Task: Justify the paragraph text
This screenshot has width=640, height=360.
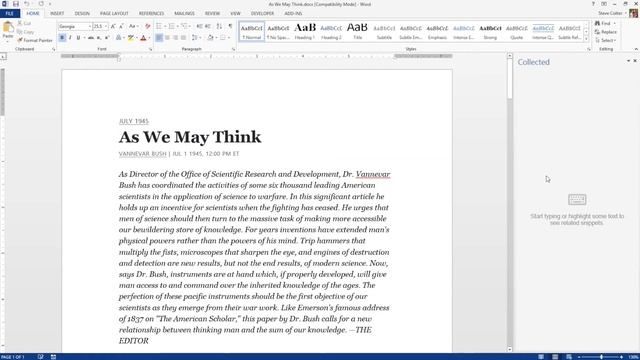Action: 184,38
